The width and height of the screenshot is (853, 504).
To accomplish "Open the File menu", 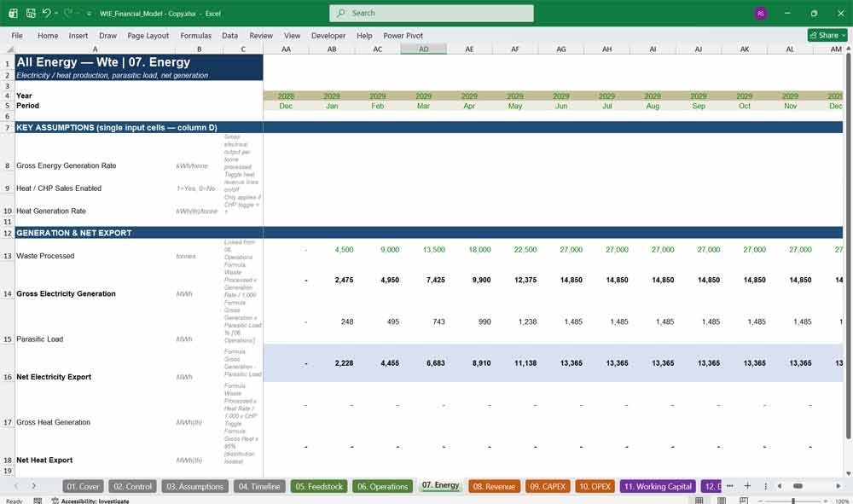I will (17, 35).
